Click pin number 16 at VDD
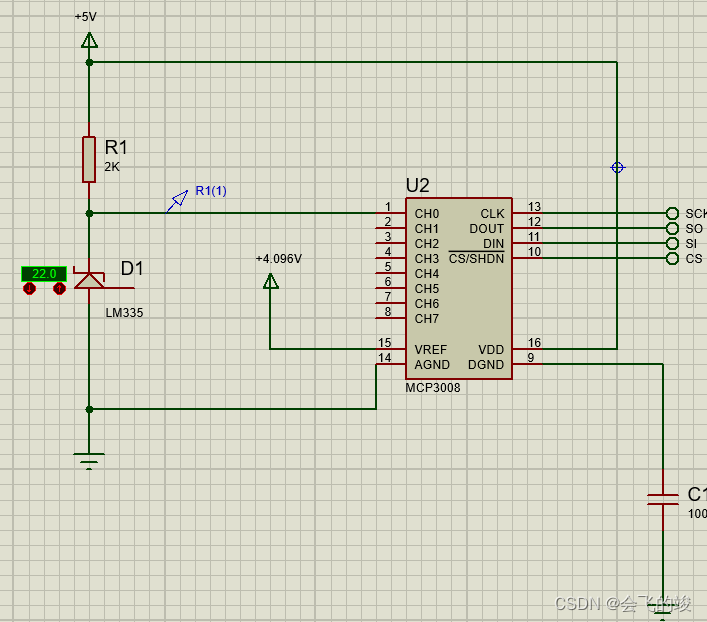The width and height of the screenshot is (707, 622). (x=534, y=343)
